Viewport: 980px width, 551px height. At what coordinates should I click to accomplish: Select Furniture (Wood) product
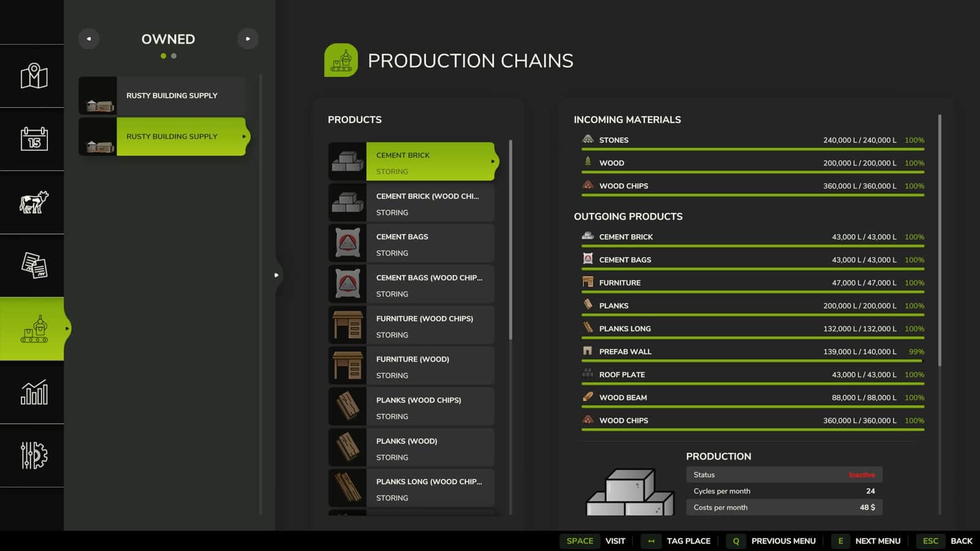tap(411, 366)
